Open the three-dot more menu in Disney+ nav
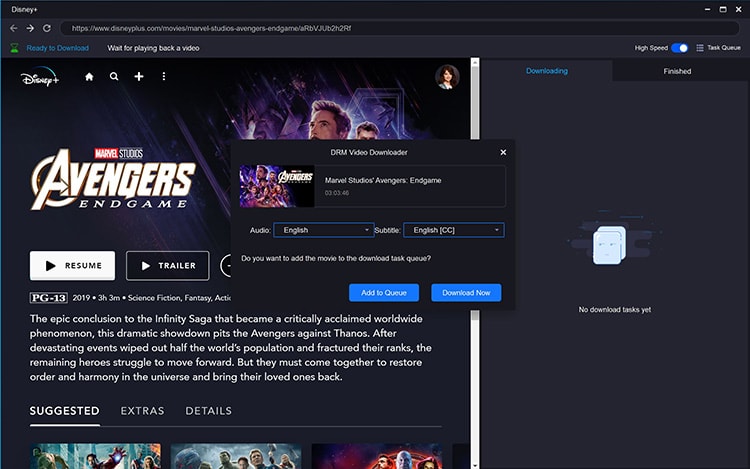Image resolution: width=750 pixels, height=469 pixels. 164,76
